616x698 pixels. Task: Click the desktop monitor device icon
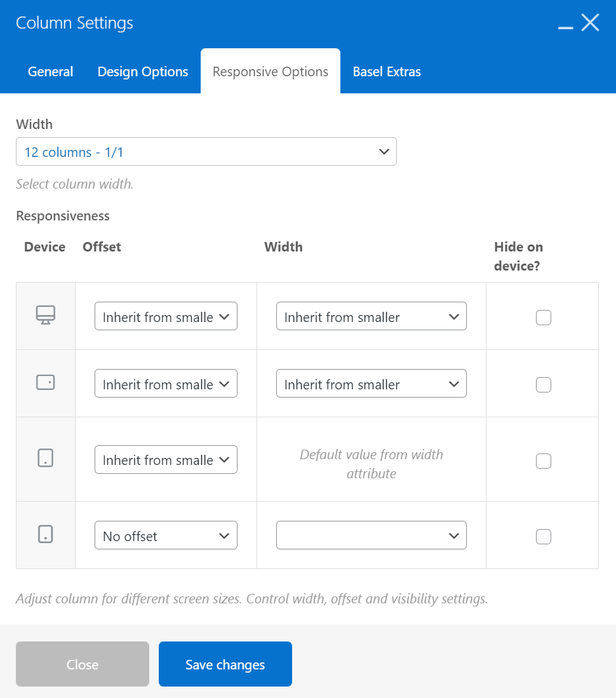46,315
